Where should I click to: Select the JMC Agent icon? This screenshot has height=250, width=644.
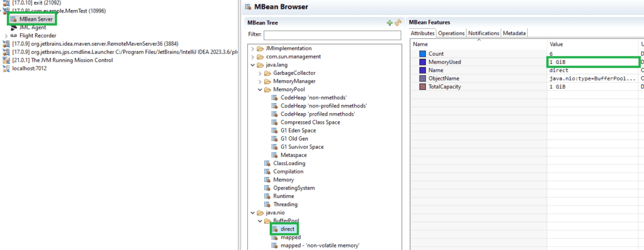pyautogui.click(x=14, y=28)
